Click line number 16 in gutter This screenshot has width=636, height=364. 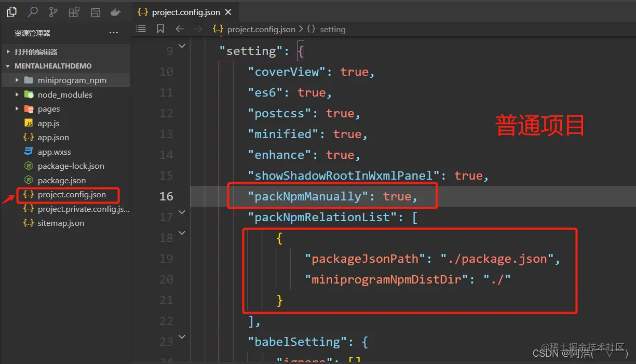point(166,196)
